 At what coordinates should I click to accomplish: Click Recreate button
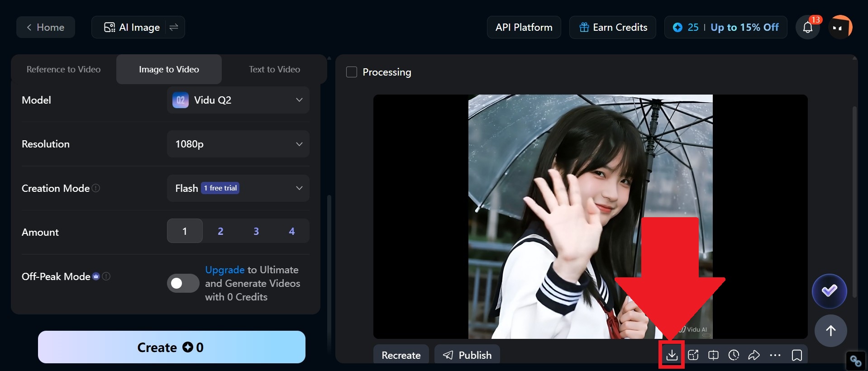pos(401,355)
